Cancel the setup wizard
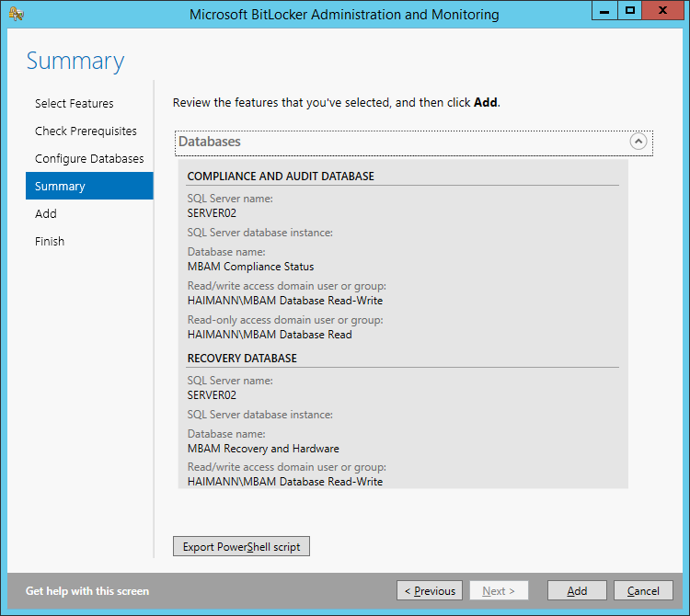This screenshot has height=616, width=690. [643, 590]
